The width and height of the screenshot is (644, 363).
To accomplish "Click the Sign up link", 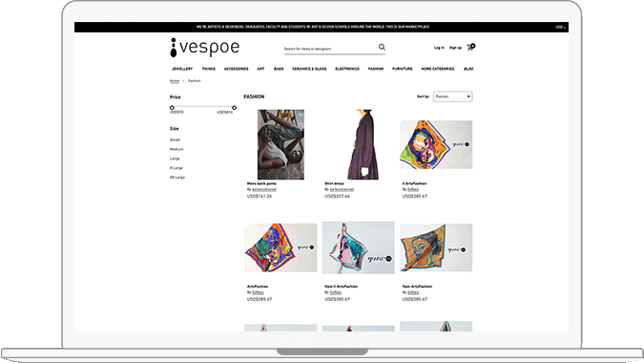I will point(455,48).
